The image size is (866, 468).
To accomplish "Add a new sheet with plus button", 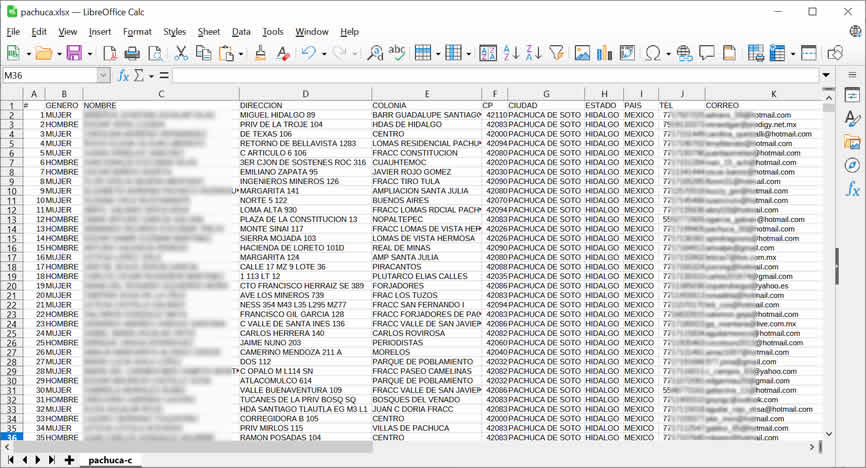I will pos(69,460).
